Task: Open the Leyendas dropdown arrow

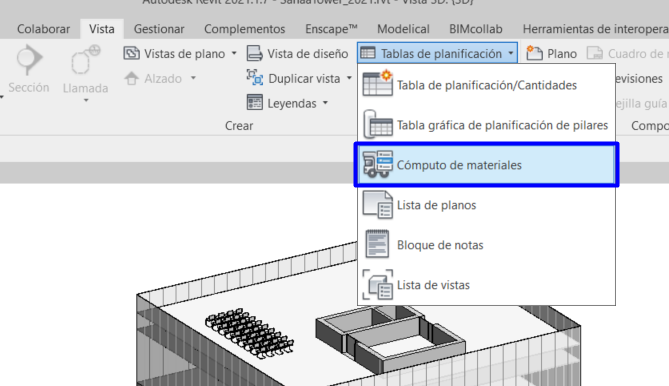Action: 326,103
